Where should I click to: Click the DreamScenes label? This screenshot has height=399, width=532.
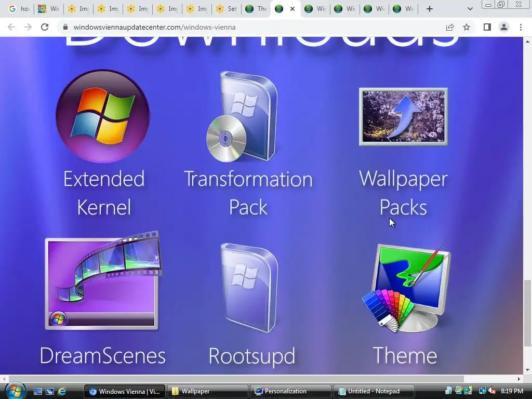(x=103, y=355)
